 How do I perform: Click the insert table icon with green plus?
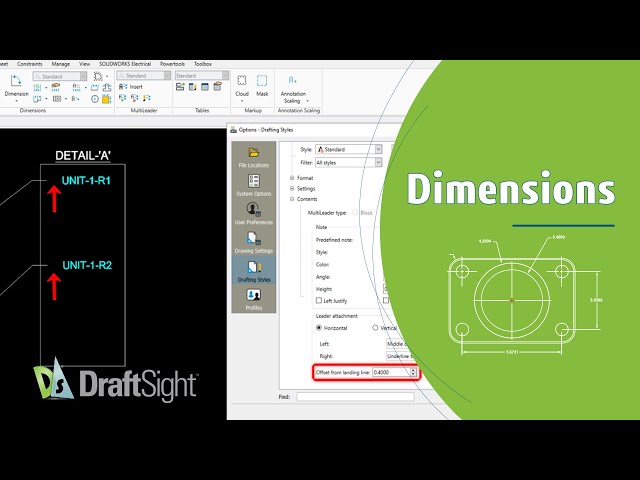(180, 87)
